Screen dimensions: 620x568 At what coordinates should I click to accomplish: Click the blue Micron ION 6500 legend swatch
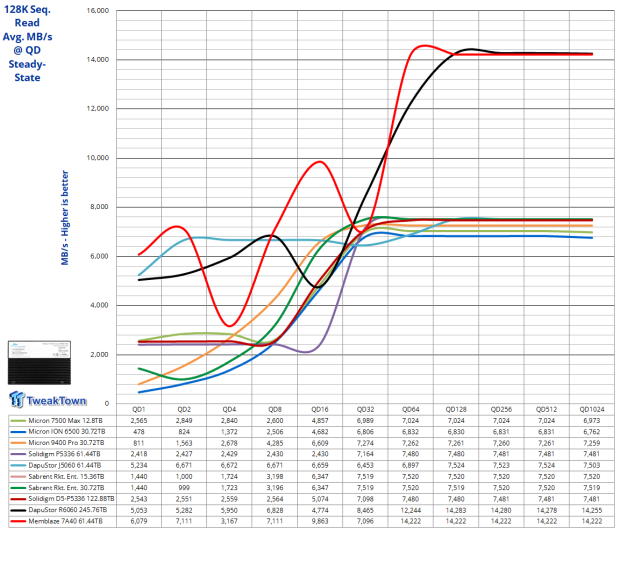18,432
